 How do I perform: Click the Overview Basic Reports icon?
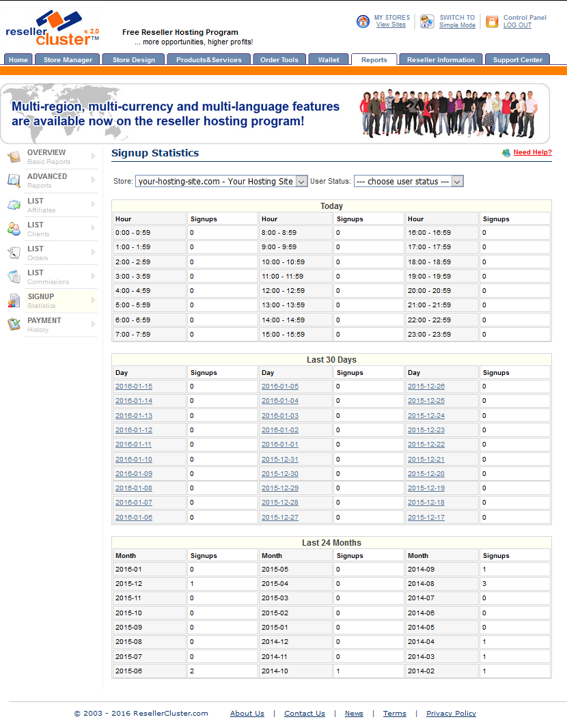14,157
